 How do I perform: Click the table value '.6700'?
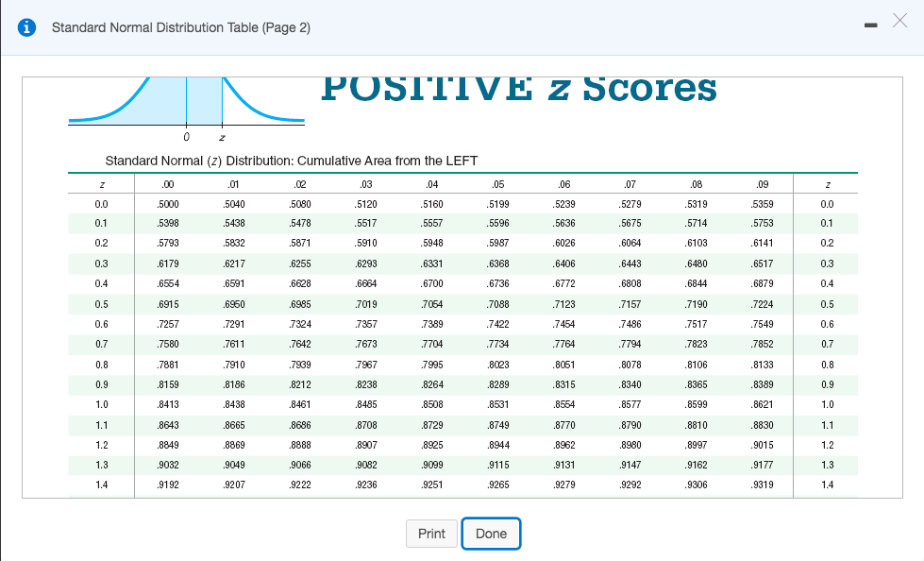pyautogui.click(x=432, y=283)
